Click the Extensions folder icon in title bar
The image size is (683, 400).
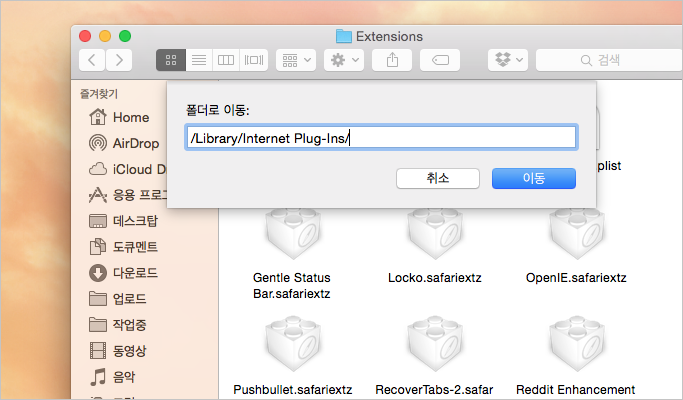tap(344, 36)
